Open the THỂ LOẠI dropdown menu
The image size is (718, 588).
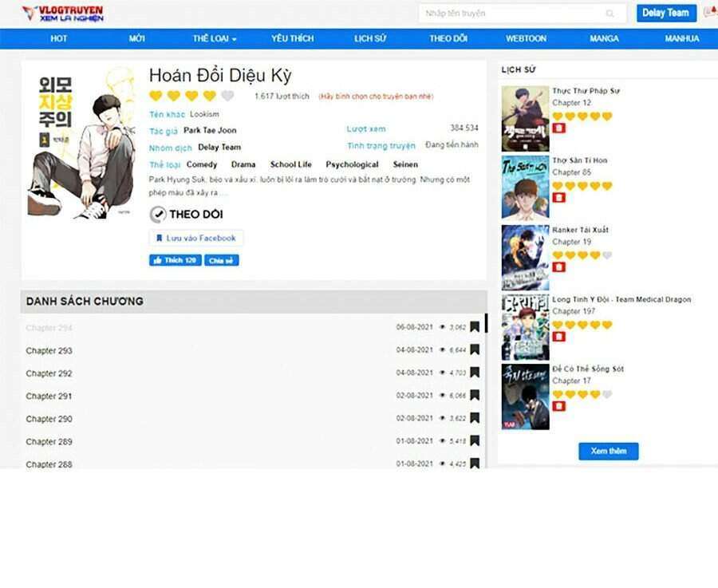point(214,38)
